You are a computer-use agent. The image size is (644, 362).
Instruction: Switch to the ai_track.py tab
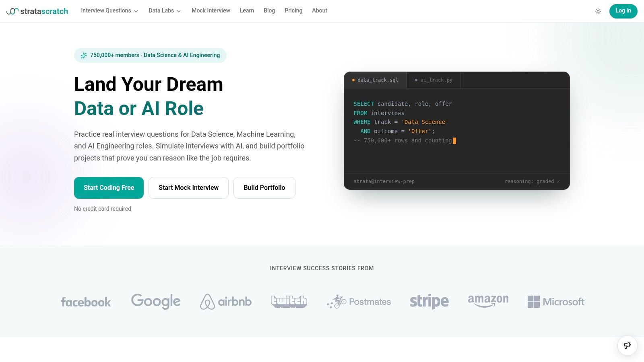[x=433, y=80]
